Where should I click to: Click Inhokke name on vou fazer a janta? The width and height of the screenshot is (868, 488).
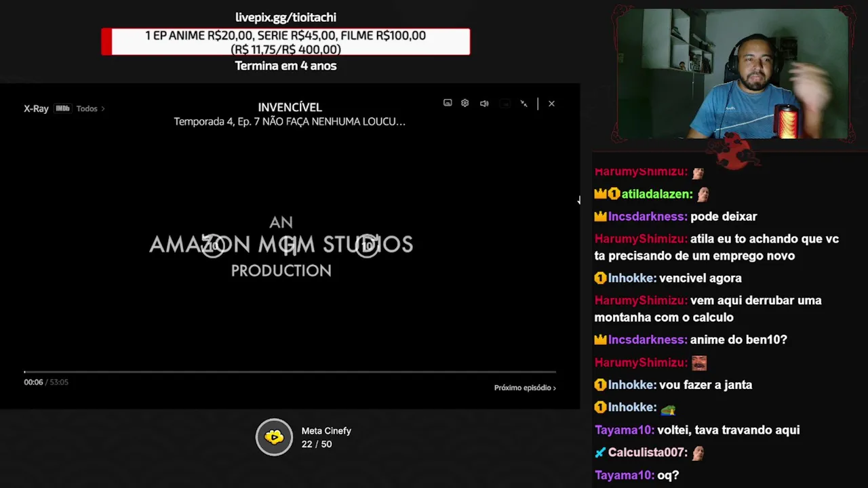tap(632, 384)
